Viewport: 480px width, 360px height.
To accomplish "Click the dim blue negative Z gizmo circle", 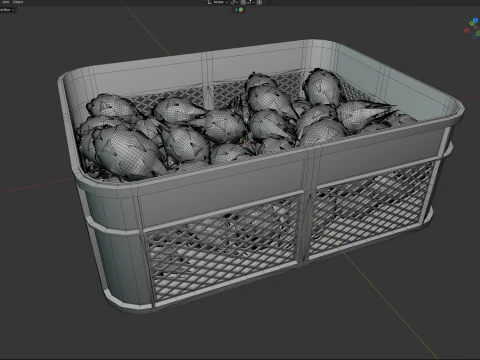I will click(x=475, y=36).
